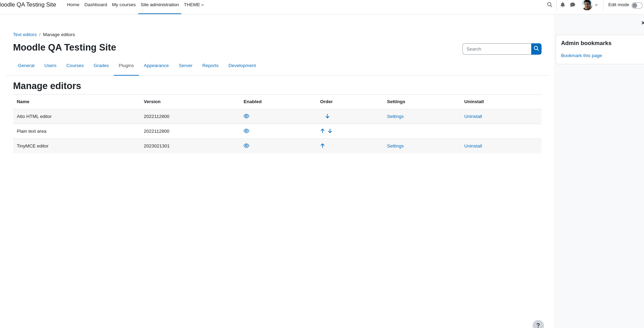Toggle the Edit mode switch

pyautogui.click(x=637, y=5)
